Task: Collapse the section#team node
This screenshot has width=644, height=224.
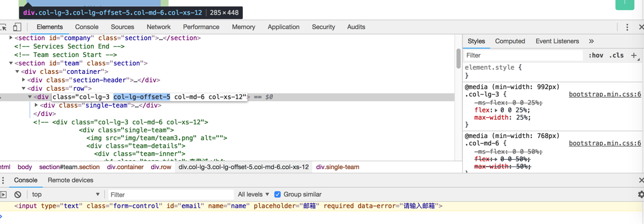Action: point(11,63)
